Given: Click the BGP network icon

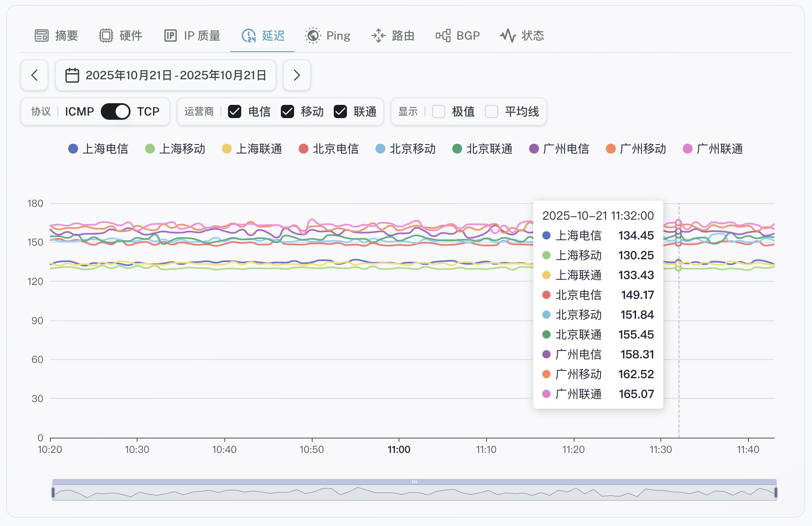Looking at the screenshot, I should click(443, 36).
